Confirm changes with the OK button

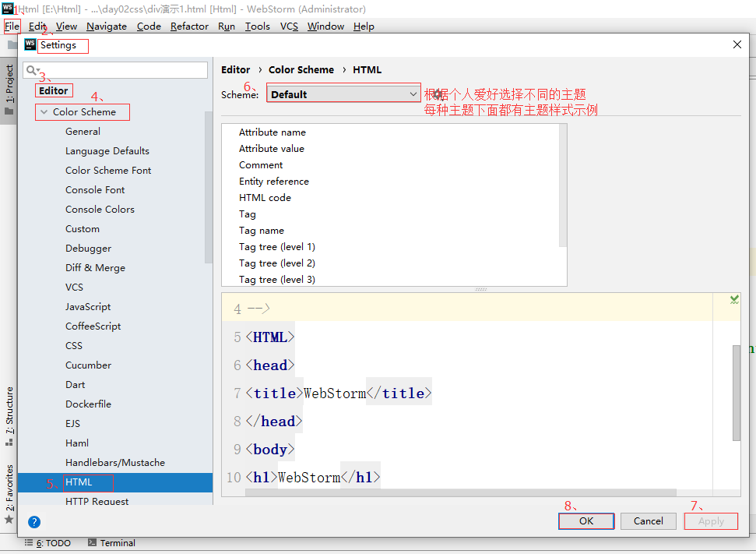coord(585,520)
